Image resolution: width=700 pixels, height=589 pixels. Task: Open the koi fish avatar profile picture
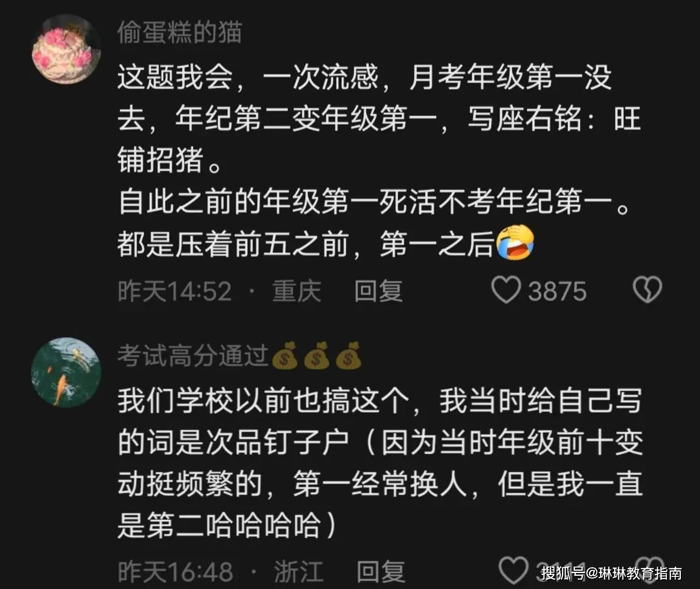click(66, 372)
